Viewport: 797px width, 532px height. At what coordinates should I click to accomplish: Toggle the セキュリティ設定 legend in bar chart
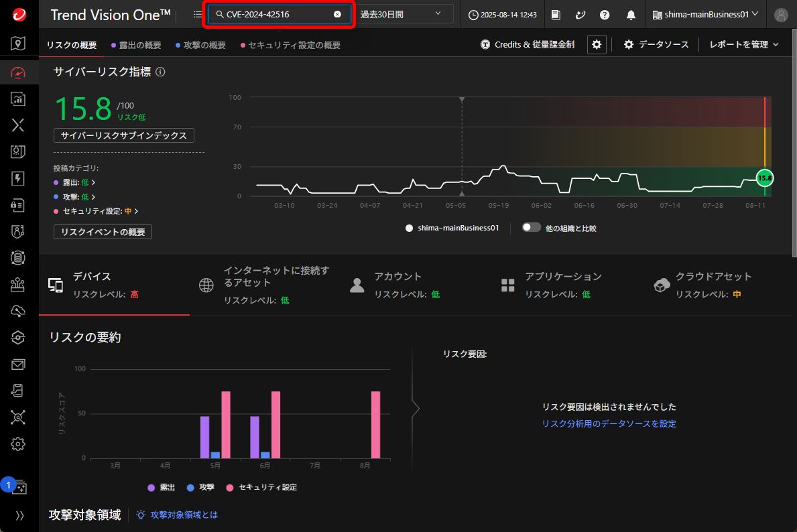tap(261, 487)
